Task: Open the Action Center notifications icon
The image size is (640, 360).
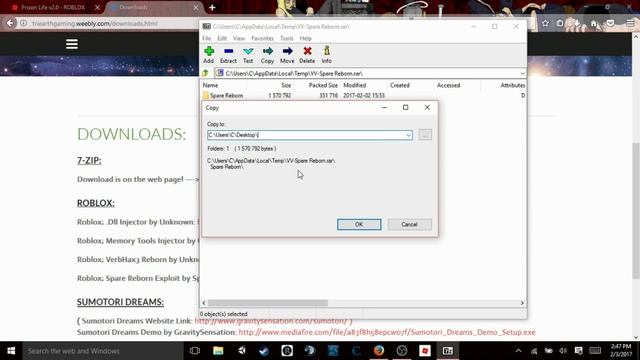Action: [x=579, y=351]
